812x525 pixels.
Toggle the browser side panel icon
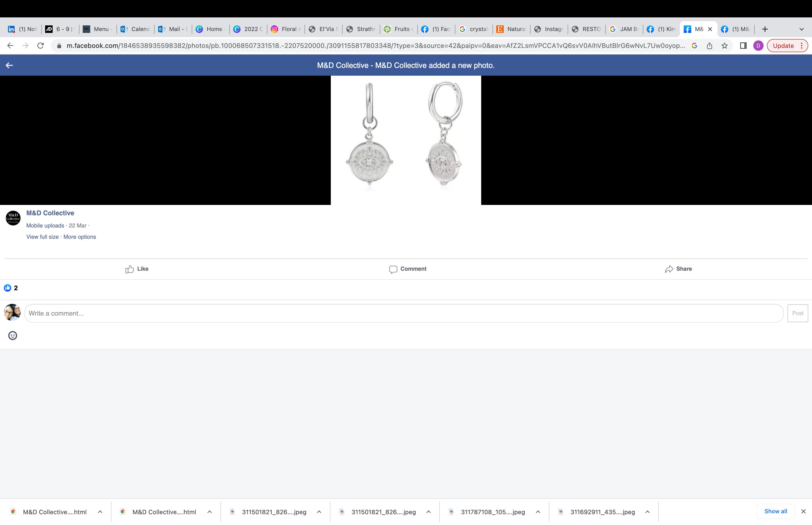tap(743, 46)
